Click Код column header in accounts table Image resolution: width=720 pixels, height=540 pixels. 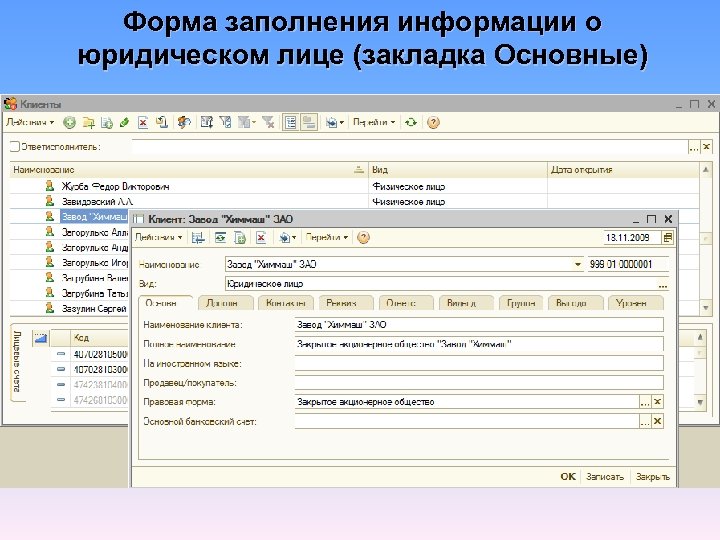point(100,338)
